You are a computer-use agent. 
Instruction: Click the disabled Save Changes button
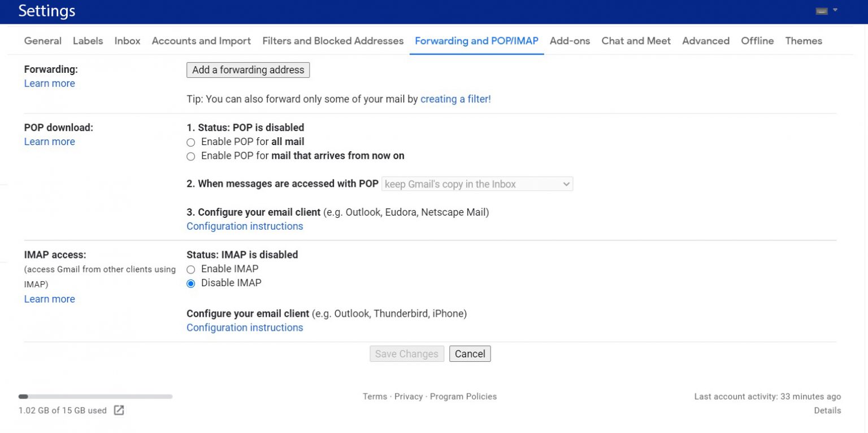[406, 353]
